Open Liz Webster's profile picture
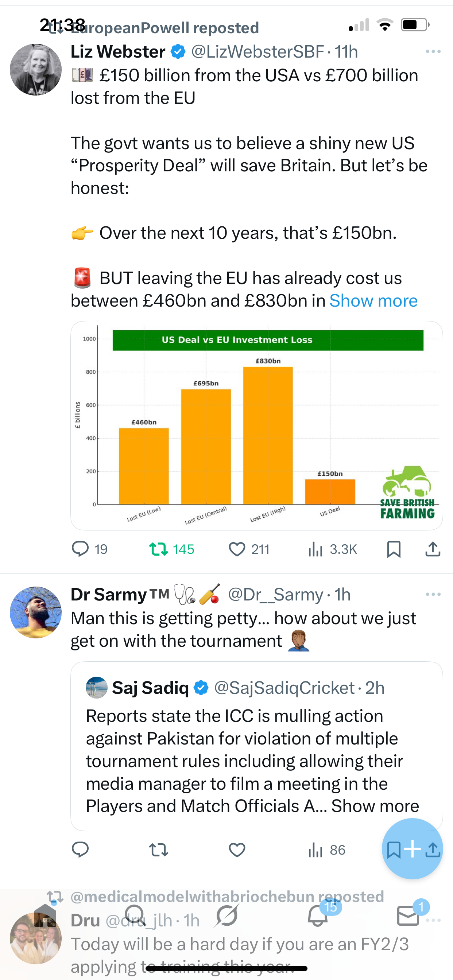This screenshot has height=980, width=453. coord(35,70)
